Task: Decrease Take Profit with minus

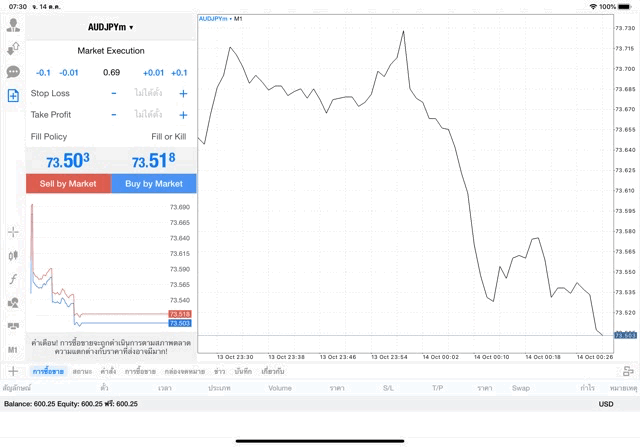Action: pyautogui.click(x=114, y=114)
